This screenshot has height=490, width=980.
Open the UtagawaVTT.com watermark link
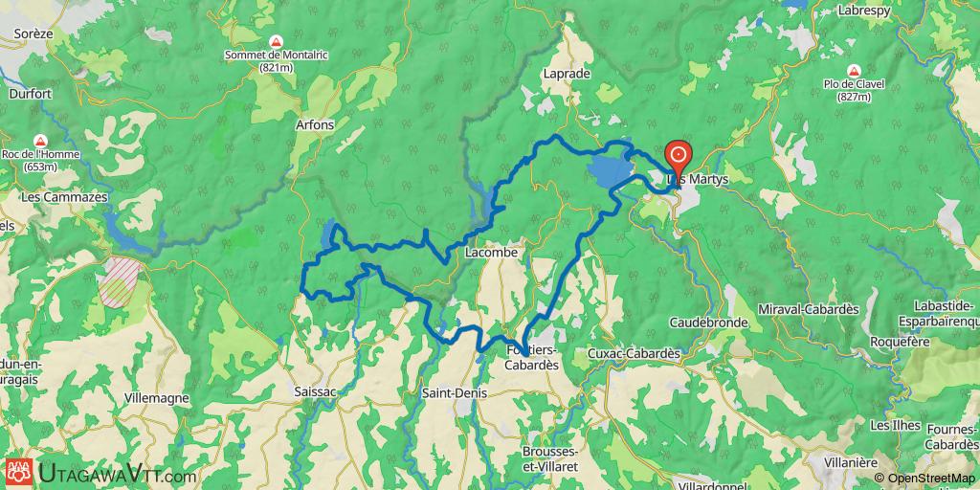(117, 474)
